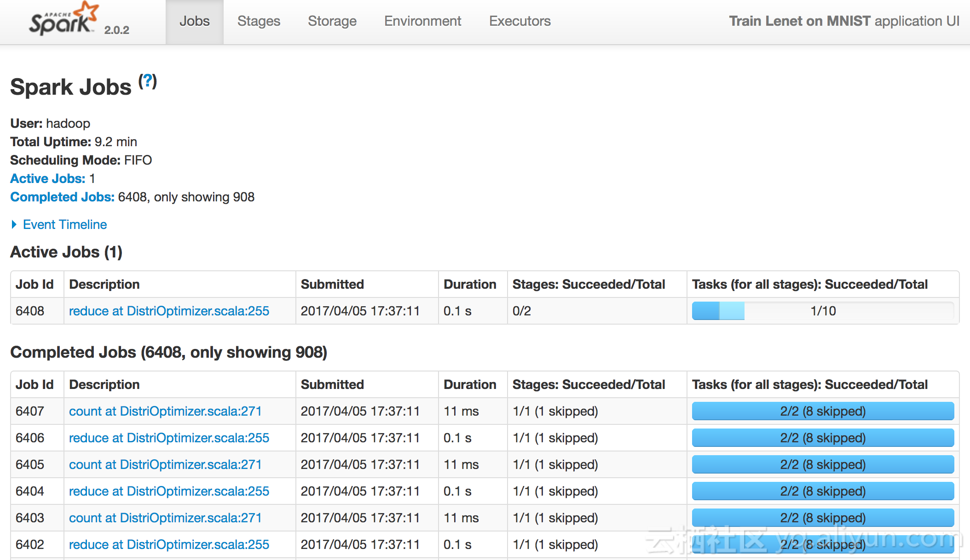Select the Jobs tab

(x=194, y=21)
